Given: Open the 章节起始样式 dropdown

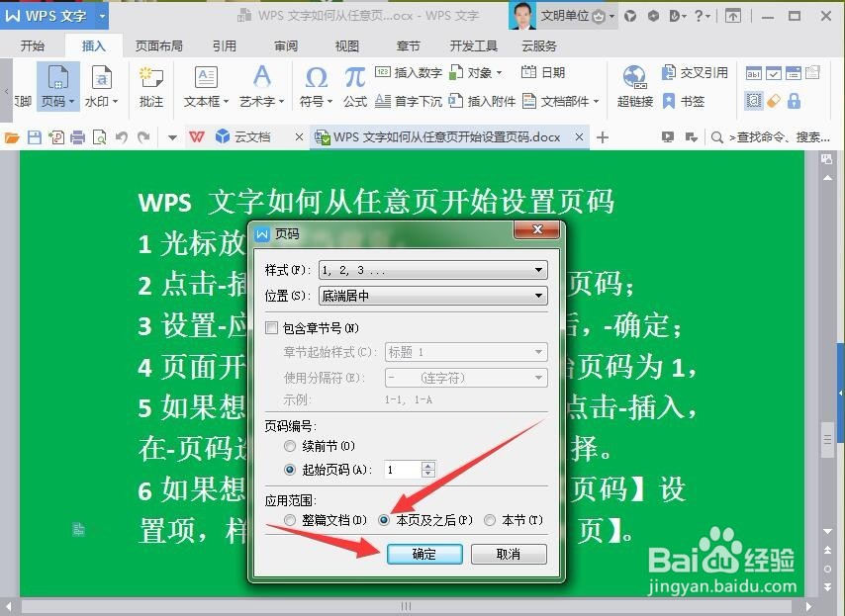Looking at the screenshot, I should (466, 352).
